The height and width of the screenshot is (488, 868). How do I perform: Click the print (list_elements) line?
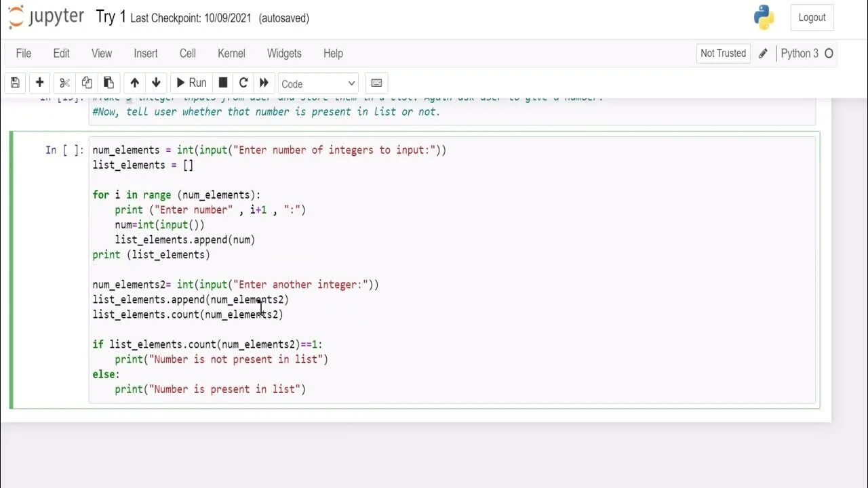tap(151, 254)
